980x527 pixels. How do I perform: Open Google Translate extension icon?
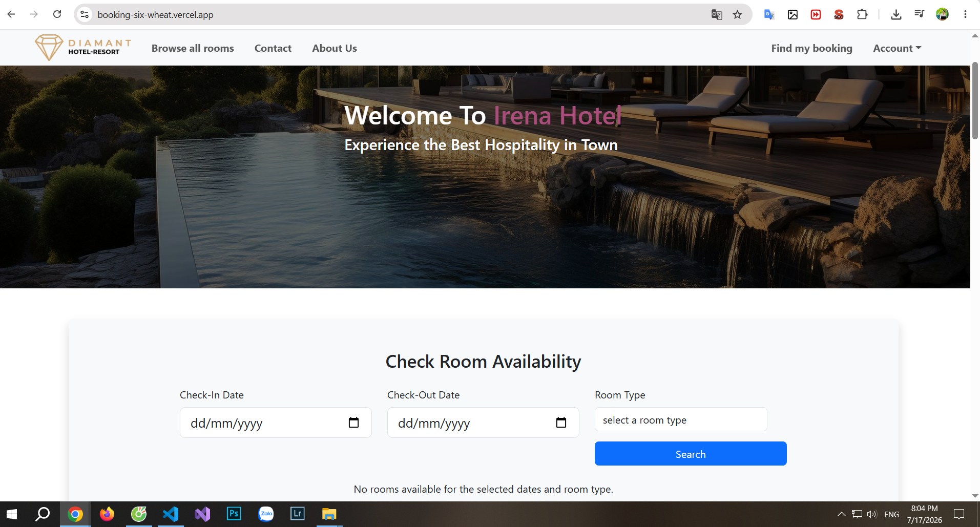pos(769,14)
